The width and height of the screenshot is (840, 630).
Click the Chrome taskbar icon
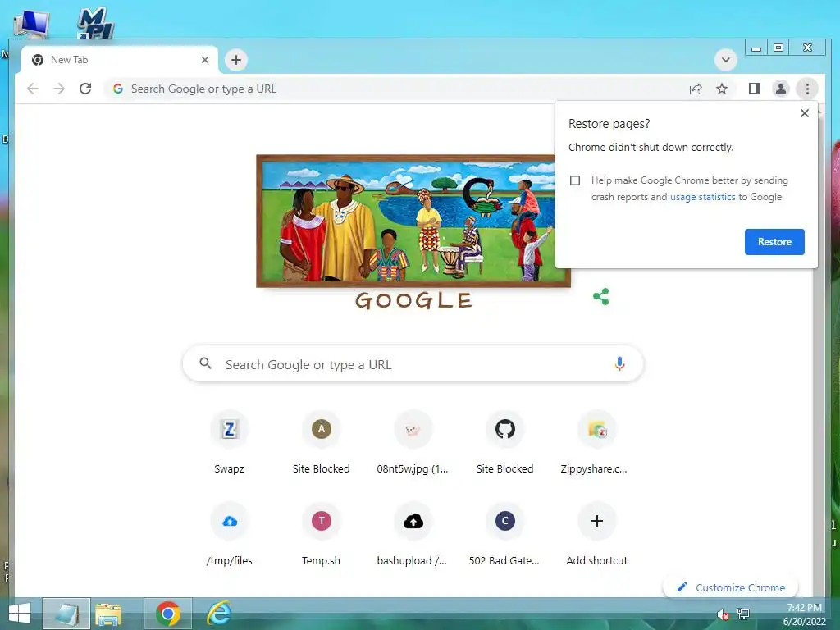pyautogui.click(x=167, y=614)
